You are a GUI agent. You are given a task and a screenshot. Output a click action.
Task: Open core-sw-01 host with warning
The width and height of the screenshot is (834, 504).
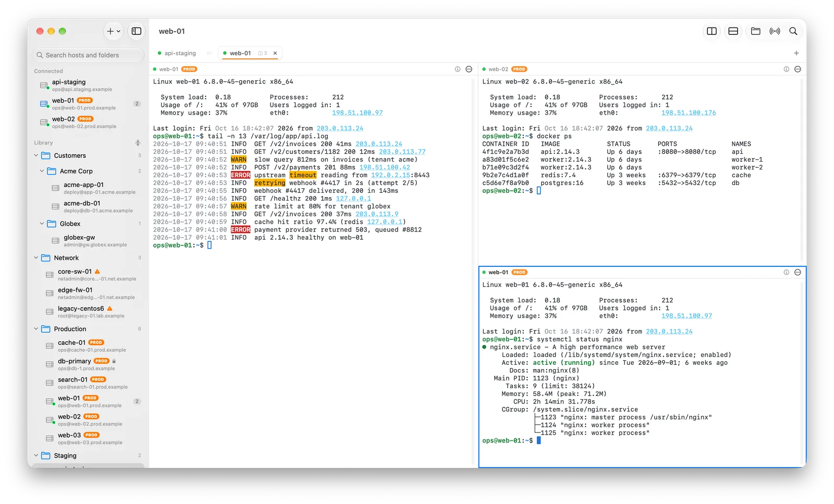coord(88,275)
